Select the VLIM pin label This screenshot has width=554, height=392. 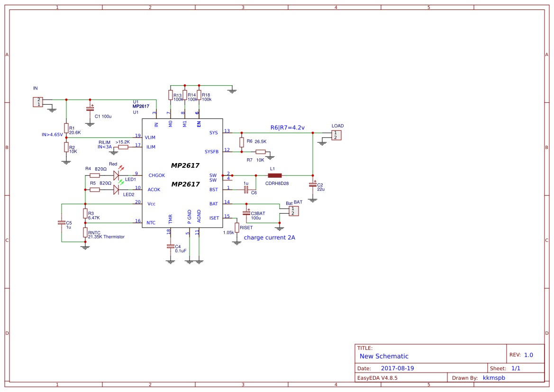click(x=150, y=137)
